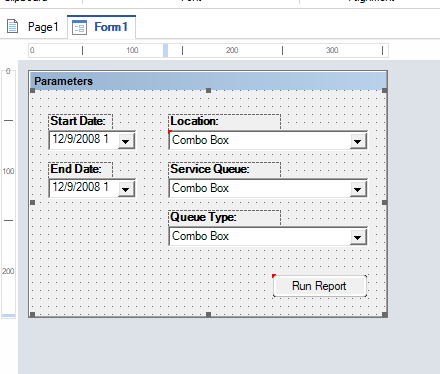Screen dimensions: 440x374
Task: Select the Queue Type label
Action: tap(224, 217)
